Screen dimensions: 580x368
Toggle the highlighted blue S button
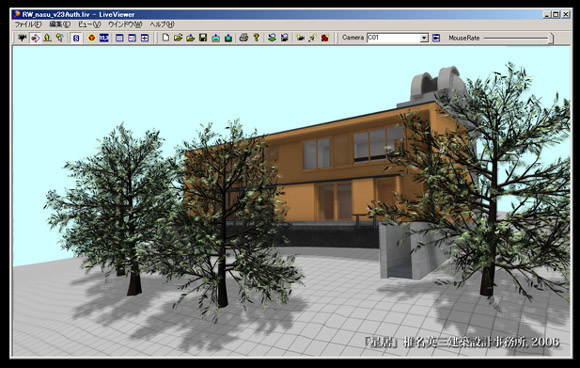[76, 38]
